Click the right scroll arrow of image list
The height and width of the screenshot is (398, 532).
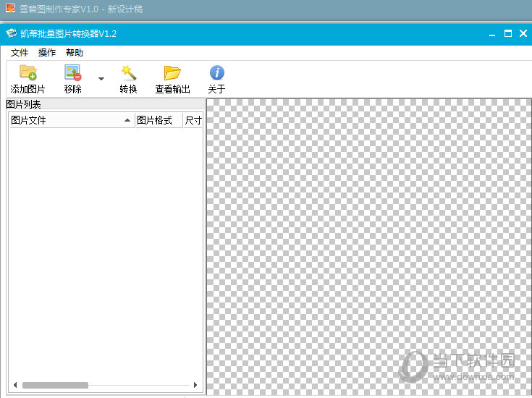coord(195,385)
